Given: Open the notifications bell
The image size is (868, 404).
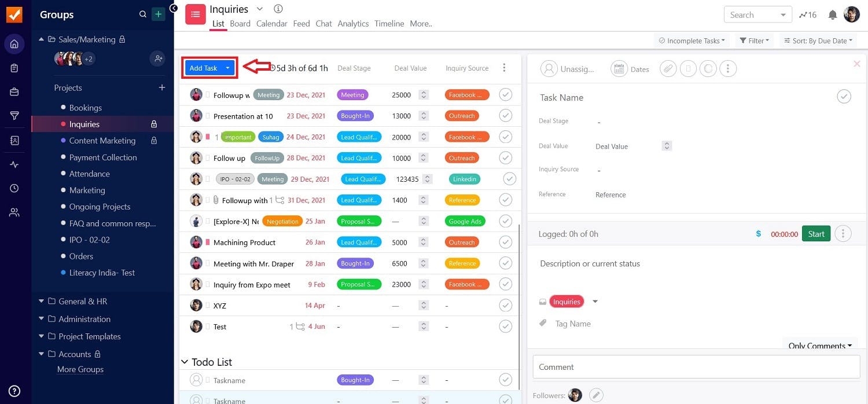Looking at the screenshot, I should point(832,14).
